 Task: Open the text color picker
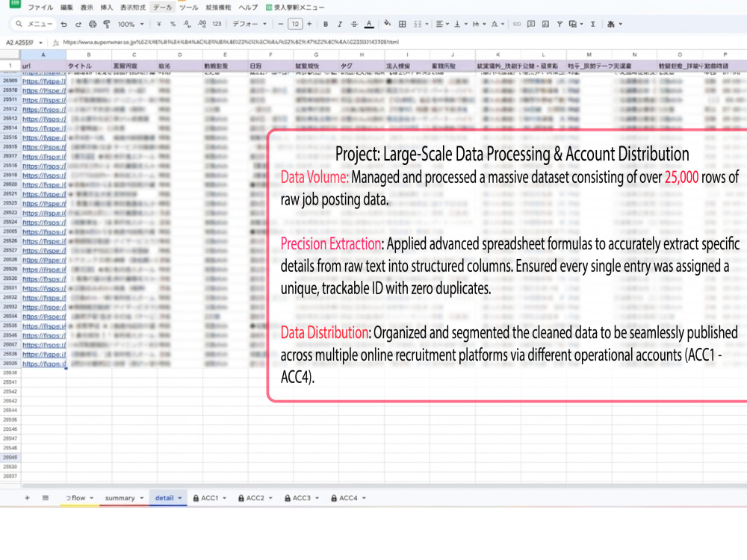point(369,24)
